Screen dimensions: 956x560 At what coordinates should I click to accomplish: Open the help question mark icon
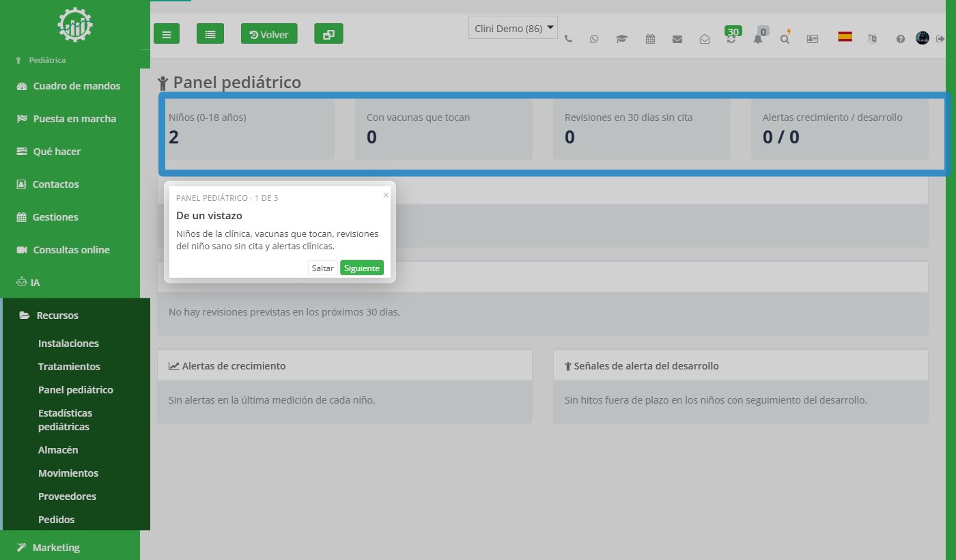point(901,39)
